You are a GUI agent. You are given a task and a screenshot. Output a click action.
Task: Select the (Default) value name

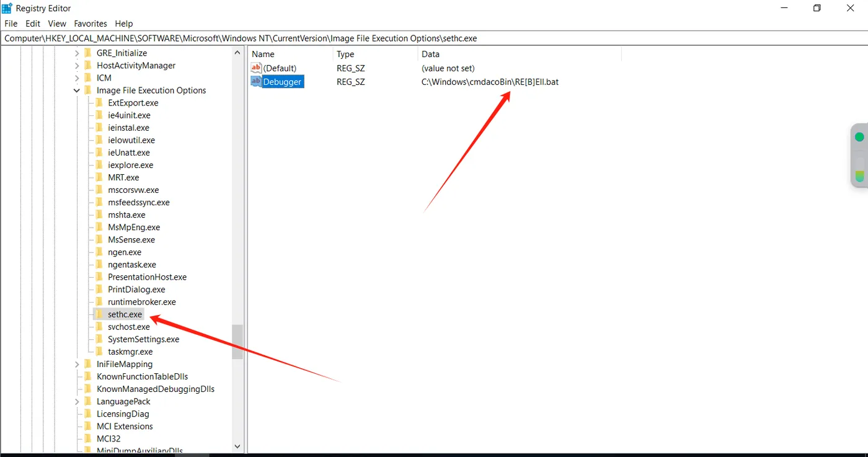coord(280,68)
